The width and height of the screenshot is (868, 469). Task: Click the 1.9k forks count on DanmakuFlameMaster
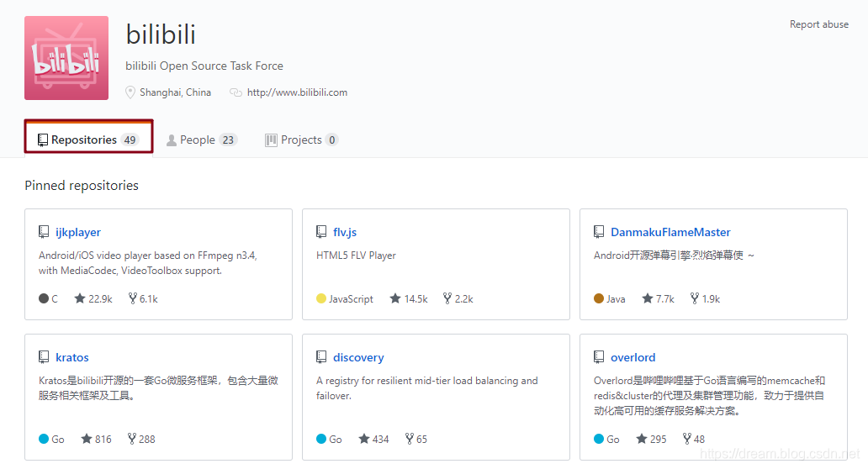(711, 299)
